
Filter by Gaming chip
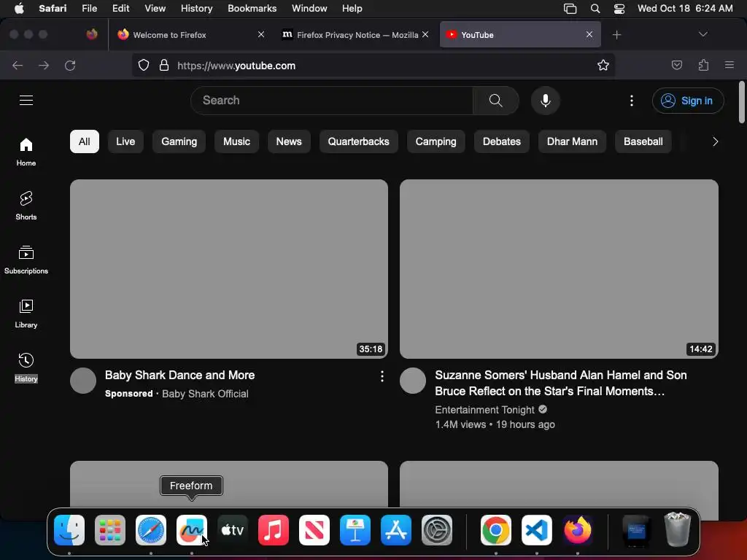pos(179,141)
